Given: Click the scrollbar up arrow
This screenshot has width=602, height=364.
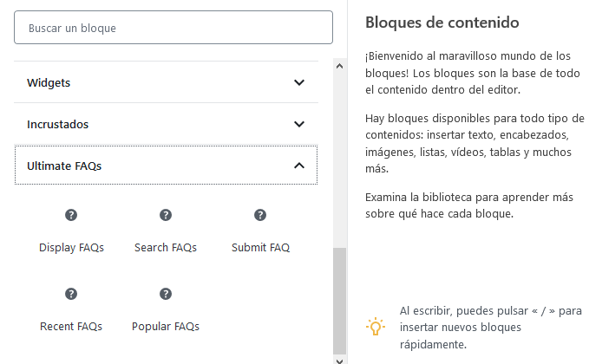Looking at the screenshot, I should pyautogui.click(x=339, y=66).
